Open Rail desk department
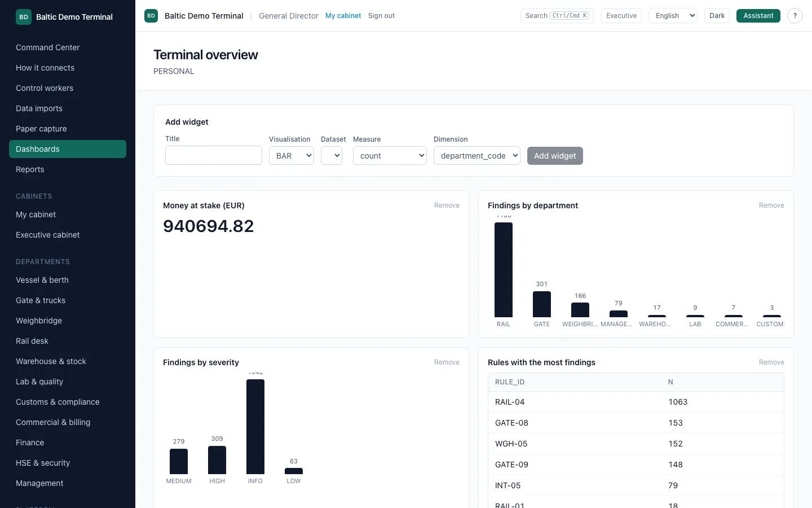The height and width of the screenshot is (508, 812). pyautogui.click(x=68, y=341)
